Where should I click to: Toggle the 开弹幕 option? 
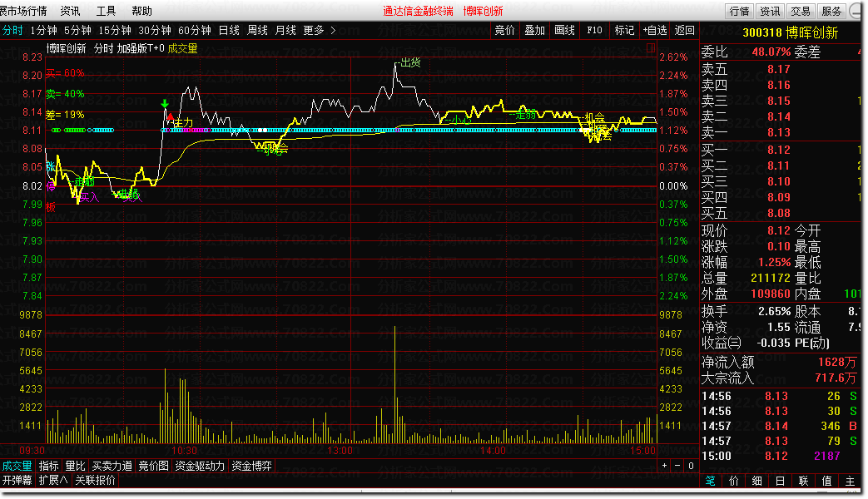coord(17,480)
